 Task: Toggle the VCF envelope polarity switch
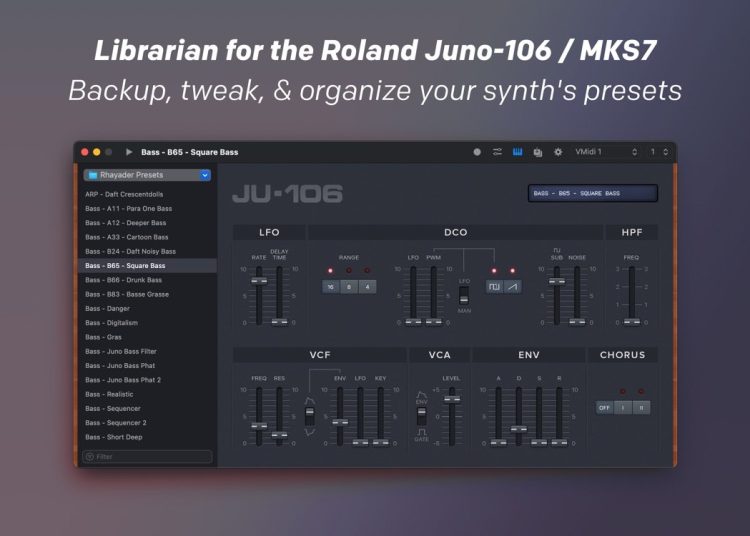[x=309, y=415]
